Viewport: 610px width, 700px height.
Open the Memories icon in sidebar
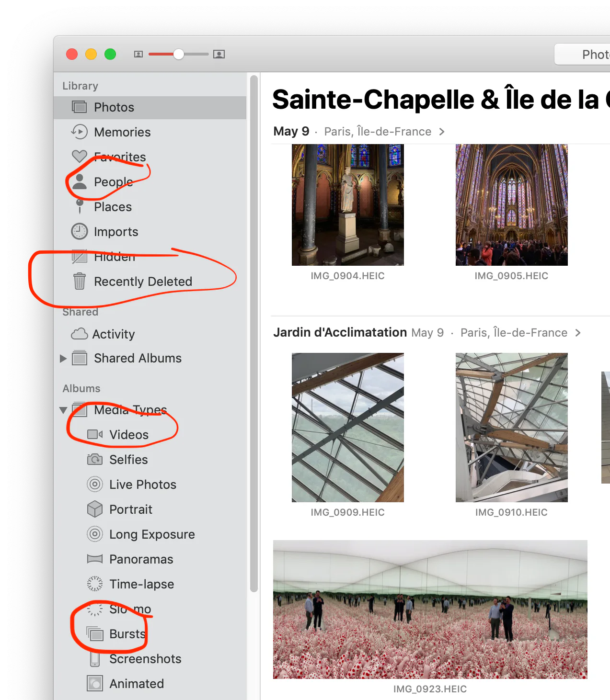pyautogui.click(x=80, y=132)
